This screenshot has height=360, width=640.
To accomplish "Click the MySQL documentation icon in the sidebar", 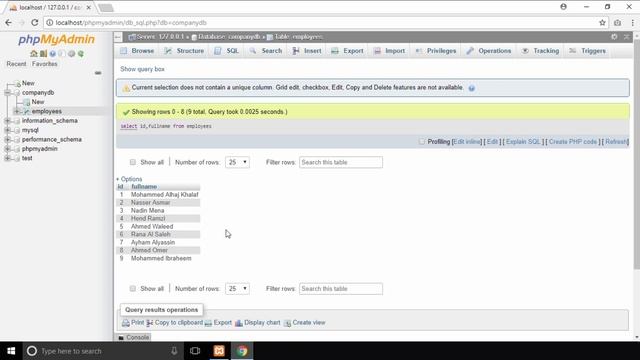I will pyautogui.click(x=62, y=53).
